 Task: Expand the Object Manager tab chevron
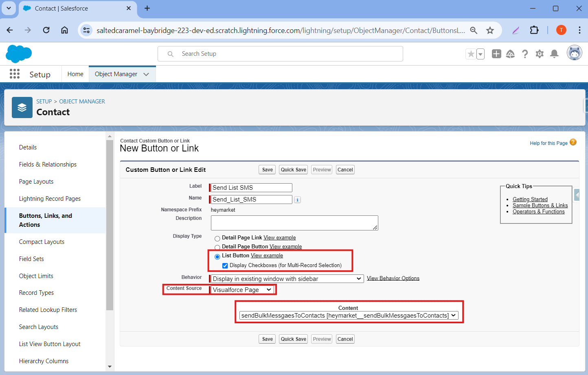click(x=146, y=74)
